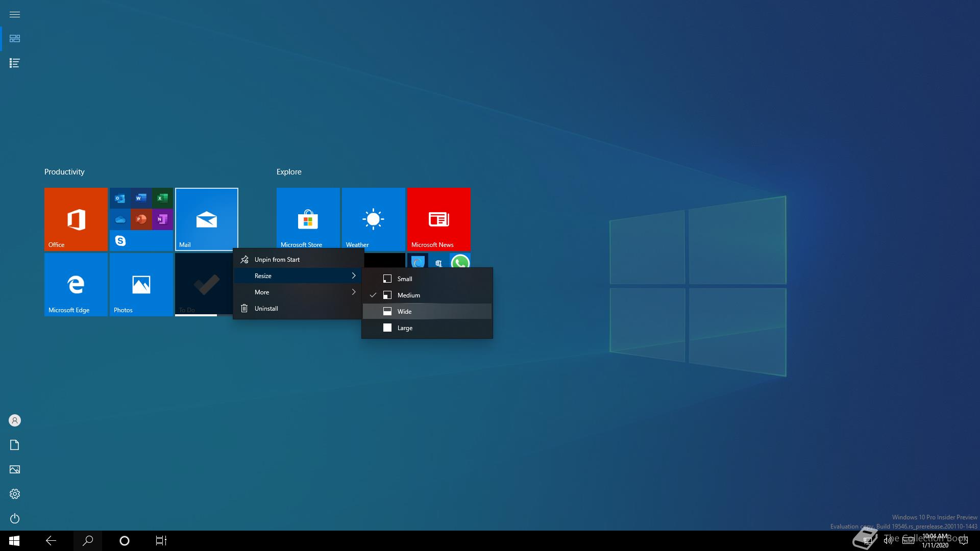This screenshot has width=980, height=551.
Task: Open the WhatsApp icon in Explore group
Action: pos(460,262)
